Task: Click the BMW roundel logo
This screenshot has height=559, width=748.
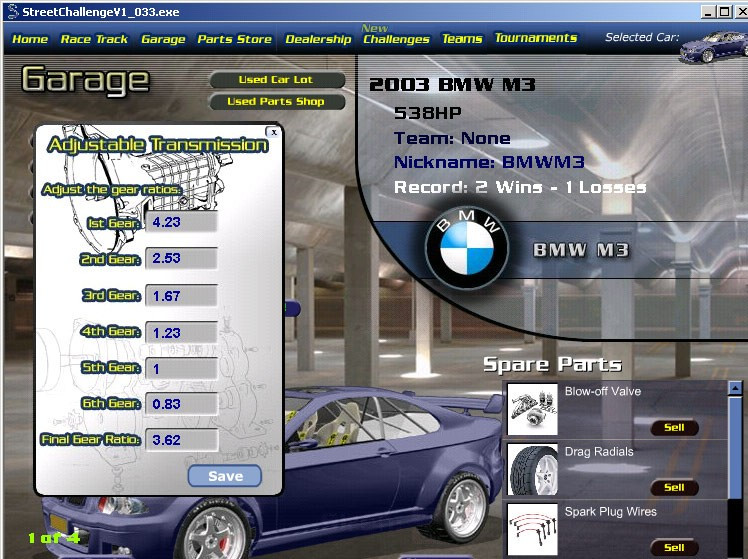Action: [x=467, y=248]
